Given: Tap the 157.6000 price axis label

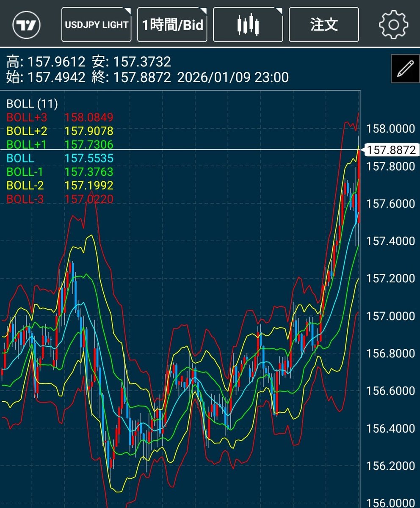Looking at the screenshot, I should 391,204.
